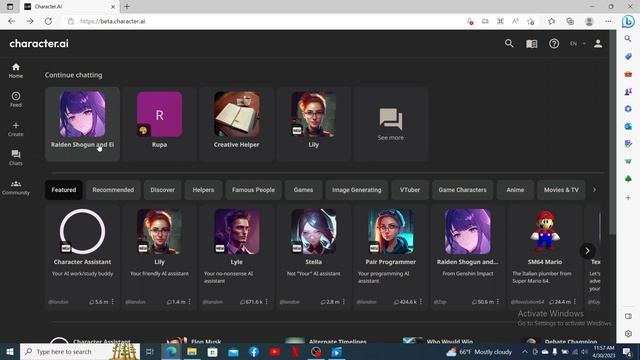The width and height of the screenshot is (640, 360).
Task: Open the Task View taskbar icon
Action: tap(149, 352)
